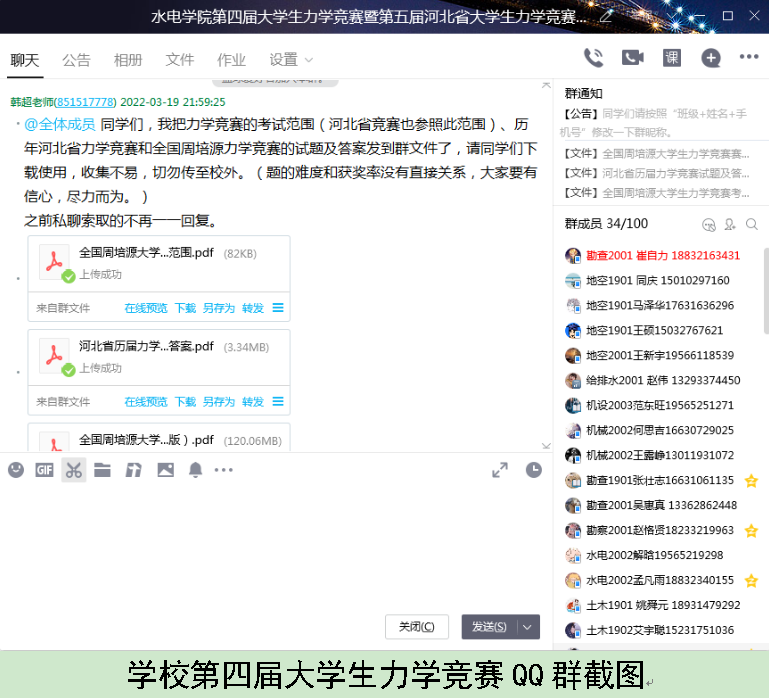Click 在线预览 for the first PDF
769x698 pixels.
[146, 308]
